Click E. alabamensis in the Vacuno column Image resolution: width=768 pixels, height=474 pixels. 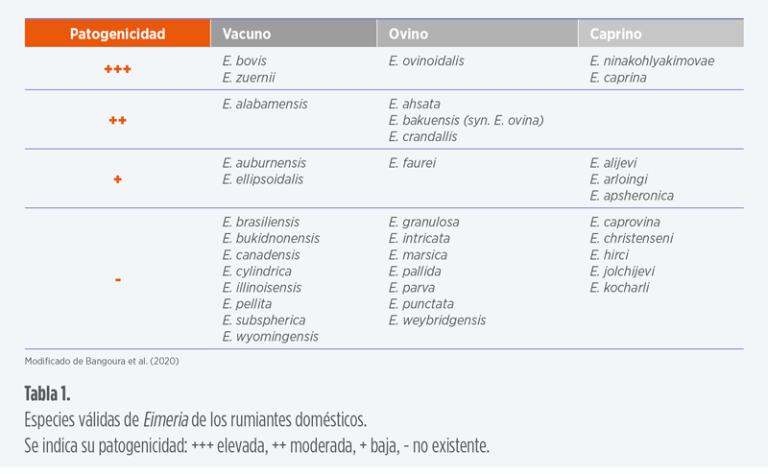click(x=265, y=104)
